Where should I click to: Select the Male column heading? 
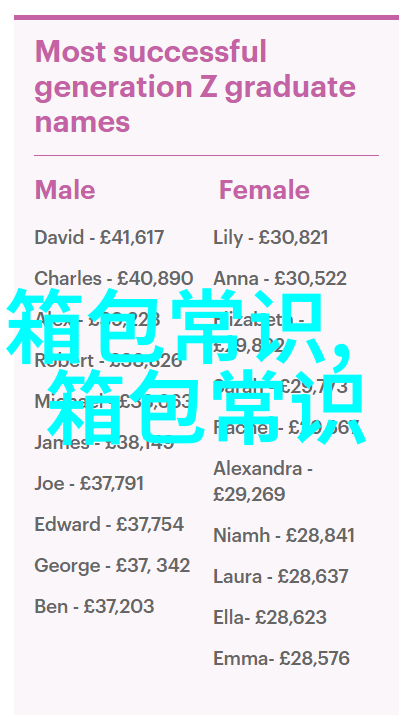(65, 190)
